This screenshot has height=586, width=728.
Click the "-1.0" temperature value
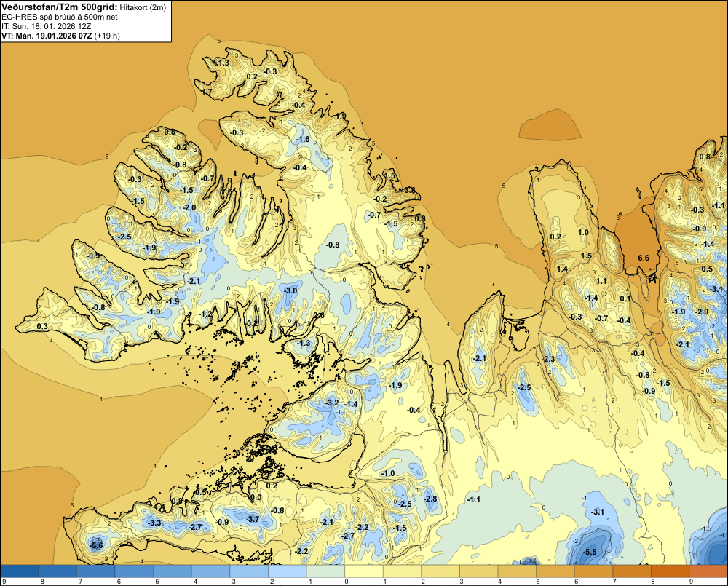pos(388,474)
